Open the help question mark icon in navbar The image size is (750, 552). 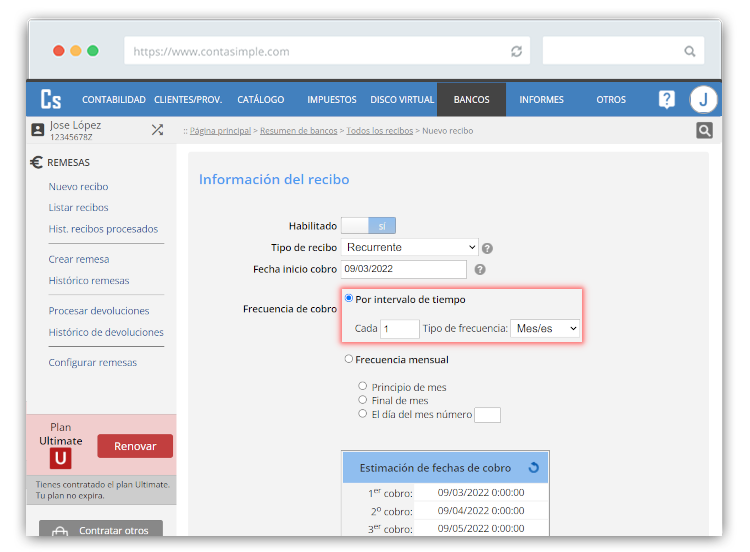click(666, 99)
